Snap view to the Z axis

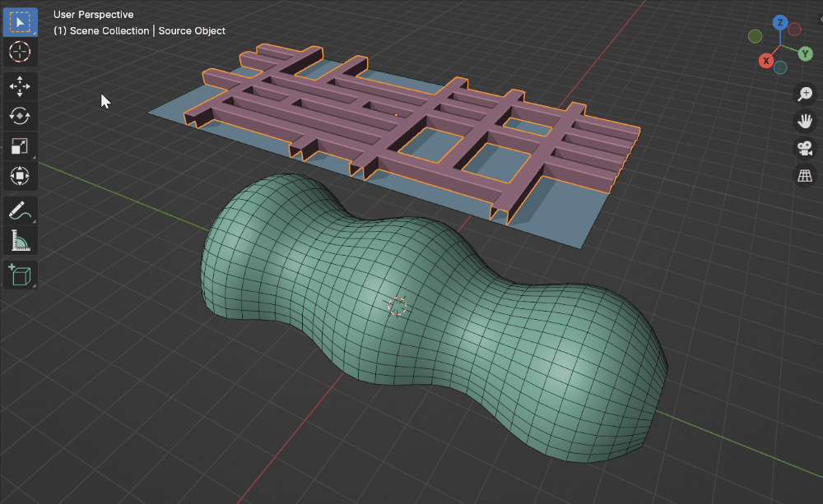[780, 22]
